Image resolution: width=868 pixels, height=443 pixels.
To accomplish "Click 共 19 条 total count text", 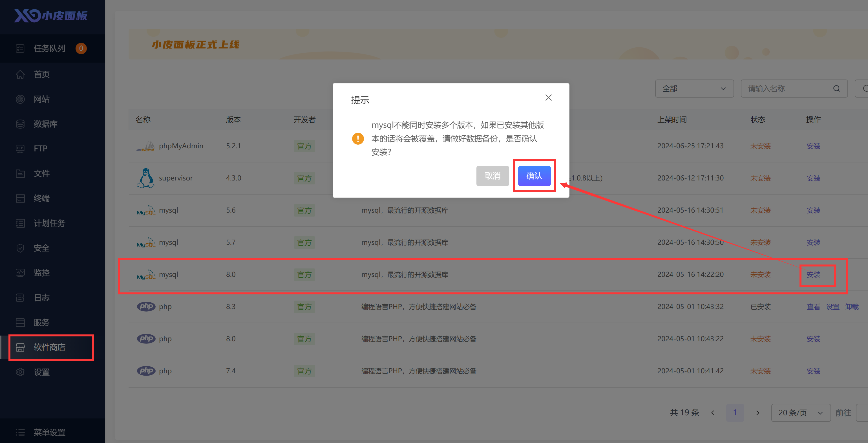I will pos(684,413).
